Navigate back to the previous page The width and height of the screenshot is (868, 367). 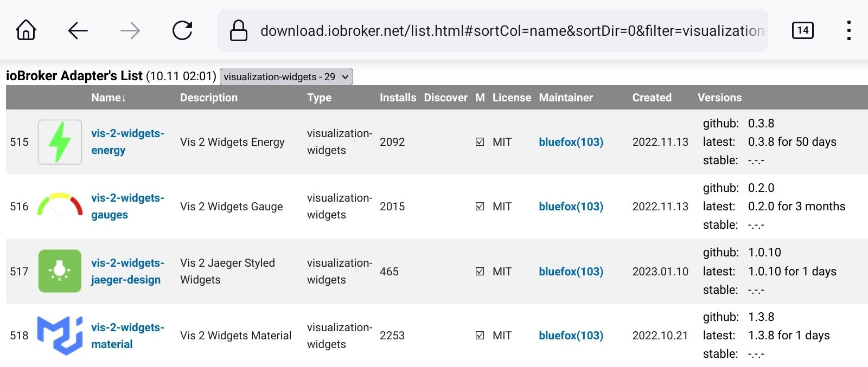[x=78, y=30]
